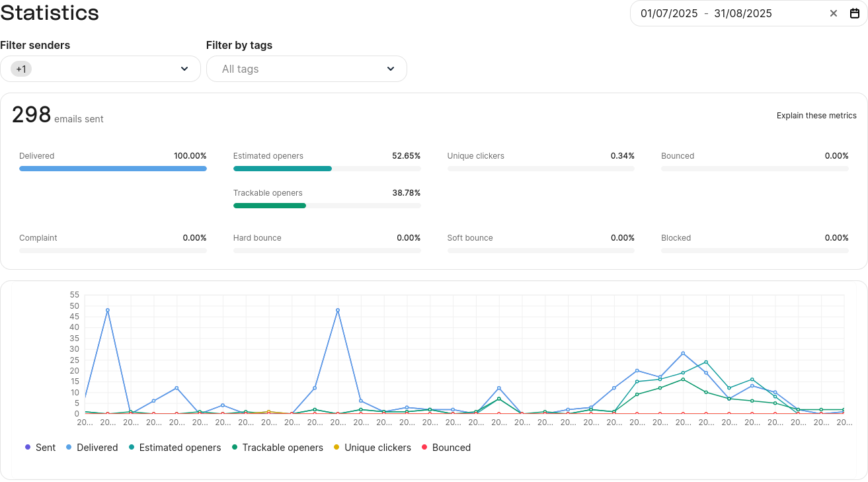Click the senders dropdown chevron arrow
This screenshot has height=482, width=868.
[x=184, y=69]
